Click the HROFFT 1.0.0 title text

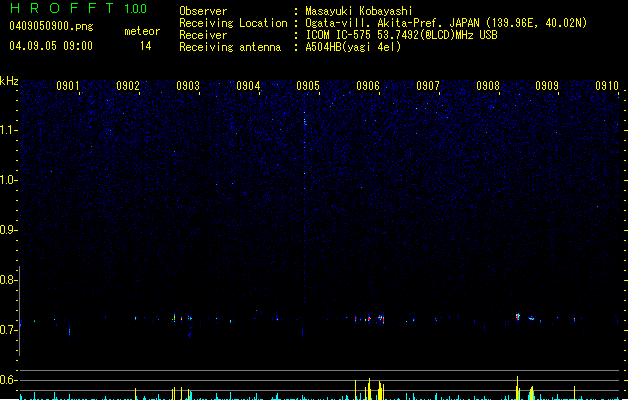(x=79, y=8)
